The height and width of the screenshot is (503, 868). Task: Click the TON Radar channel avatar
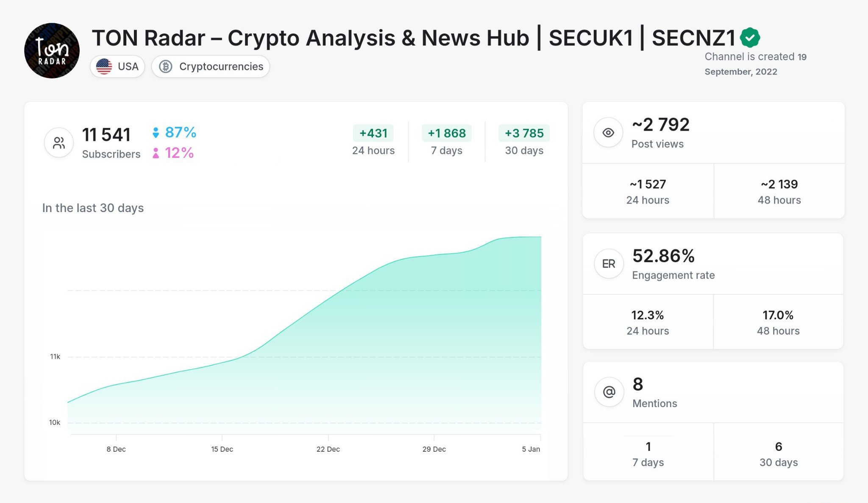click(51, 50)
